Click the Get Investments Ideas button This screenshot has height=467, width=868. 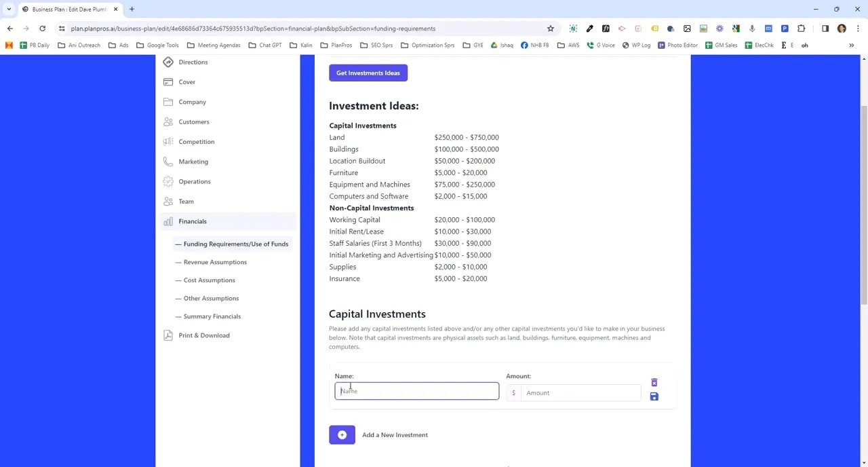point(368,73)
